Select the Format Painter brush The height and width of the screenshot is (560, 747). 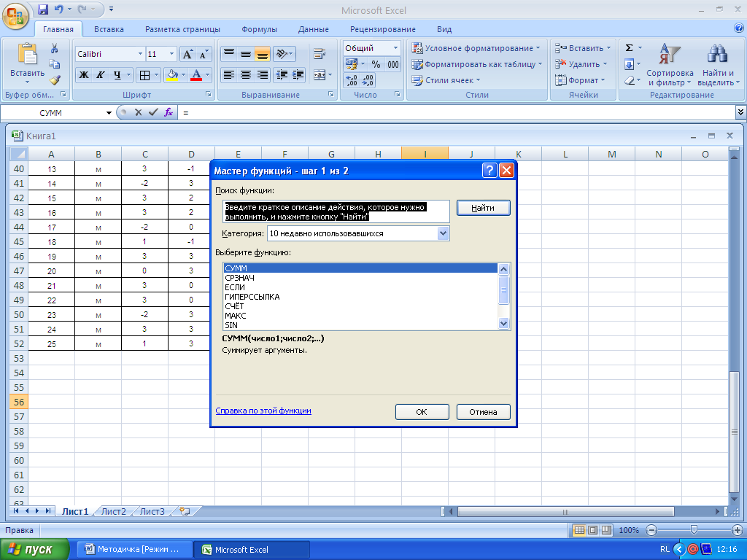click(x=54, y=80)
